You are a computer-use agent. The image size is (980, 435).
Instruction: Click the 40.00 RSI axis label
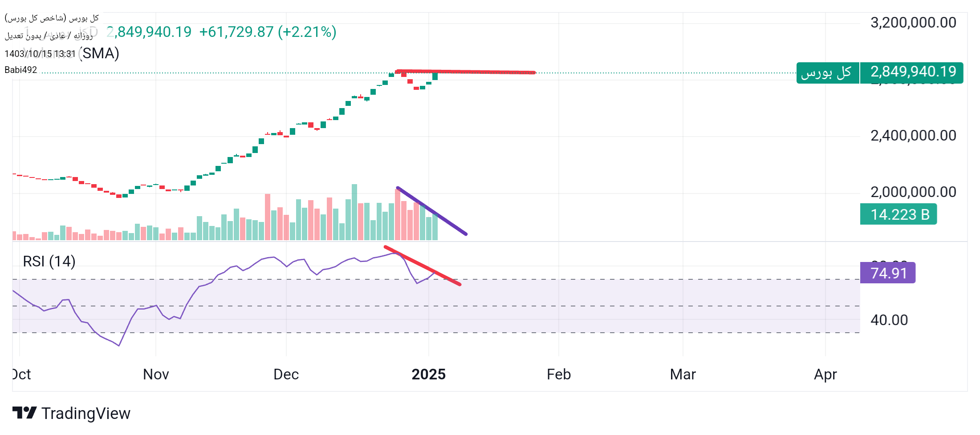(x=889, y=320)
